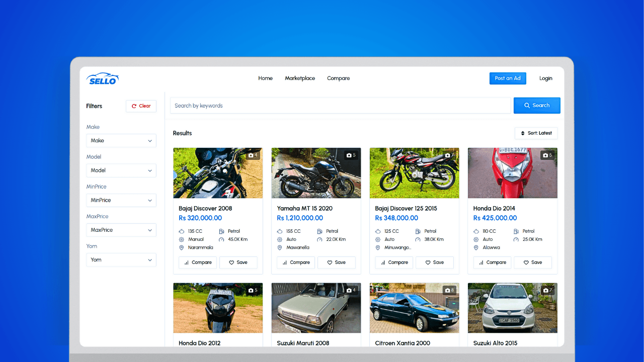Open the Sort: Latest dropdown
This screenshot has width=644, height=362.
(x=536, y=133)
